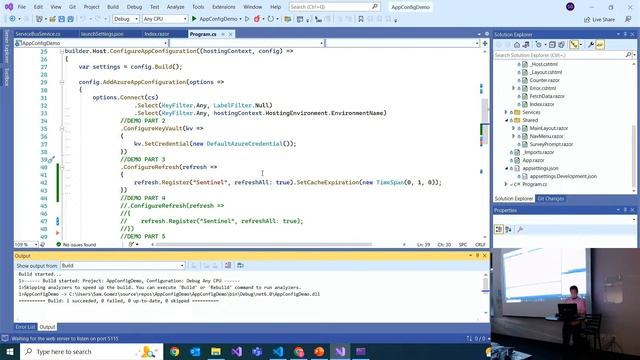Click the split editor icon above scrollbar
Image resolution: width=640 pixels, height=360 pixels.
click(x=485, y=43)
